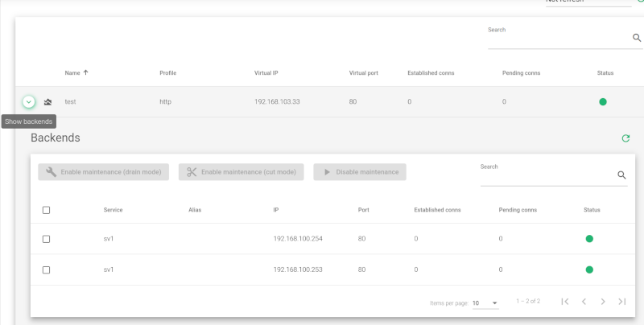The height and width of the screenshot is (325, 644).
Task: Click the Profile column header
Action: (168, 73)
